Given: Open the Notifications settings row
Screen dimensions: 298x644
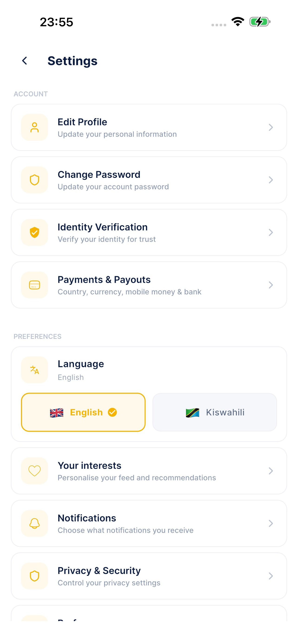Looking at the screenshot, I should pyautogui.click(x=149, y=523).
